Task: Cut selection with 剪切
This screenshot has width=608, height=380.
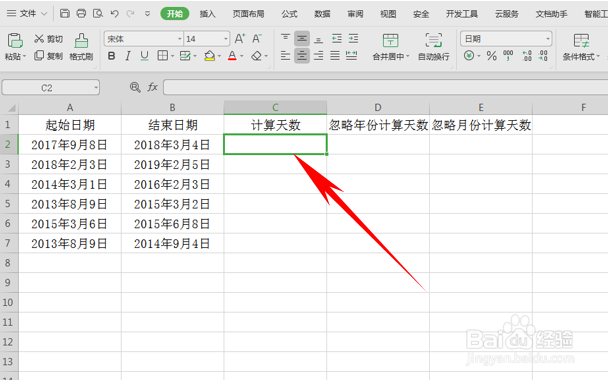Action: [48, 39]
